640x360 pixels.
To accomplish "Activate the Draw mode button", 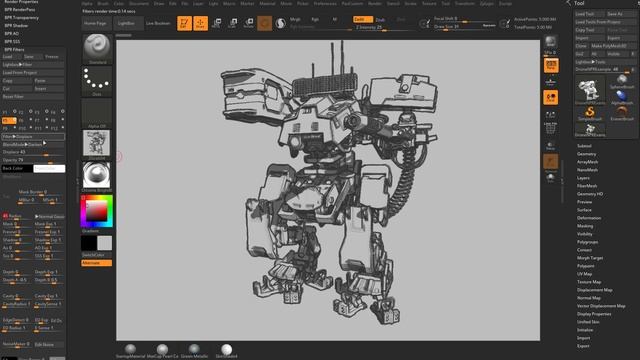I will pos(200,23).
